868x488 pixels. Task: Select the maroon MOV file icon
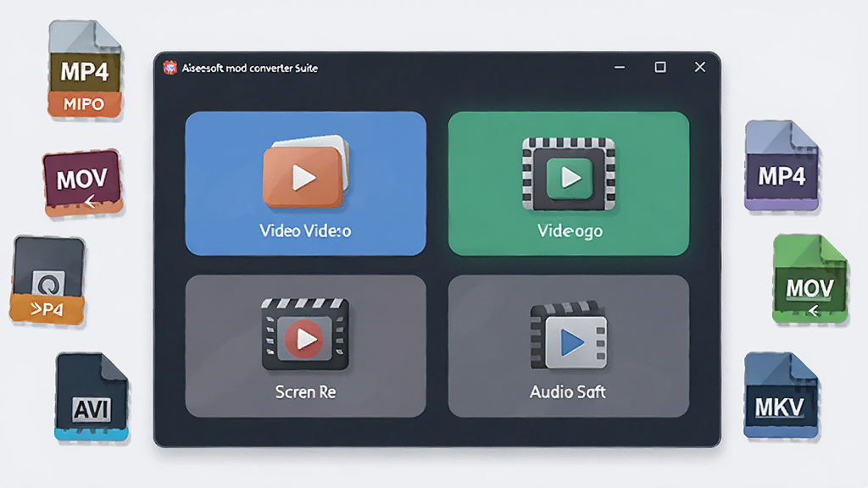pos(82,183)
